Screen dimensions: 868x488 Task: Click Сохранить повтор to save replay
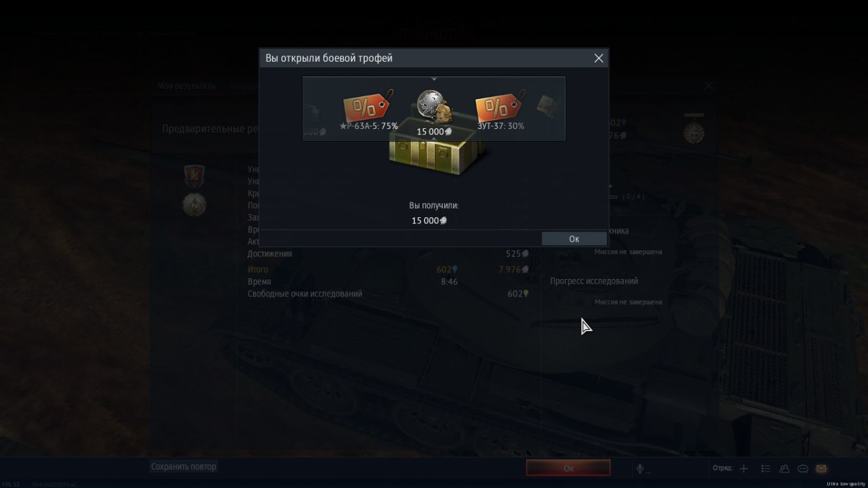click(x=184, y=466)
